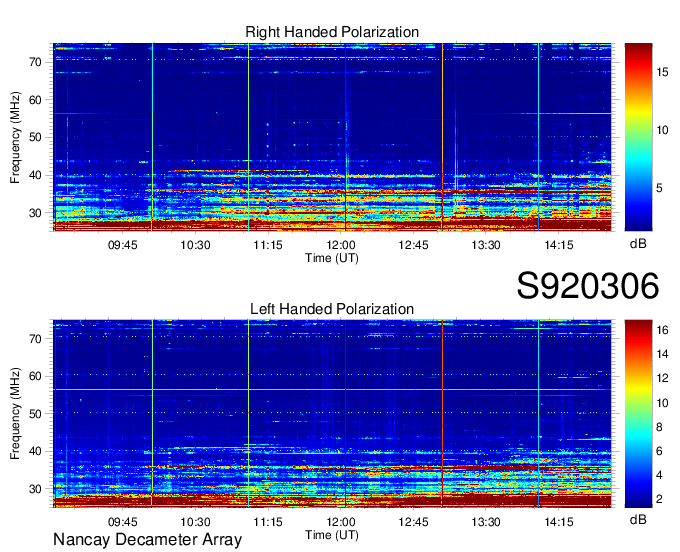Click the 50 frequency tick on Left Handed plot
The image size is (680, 552).
click(36, 414)
